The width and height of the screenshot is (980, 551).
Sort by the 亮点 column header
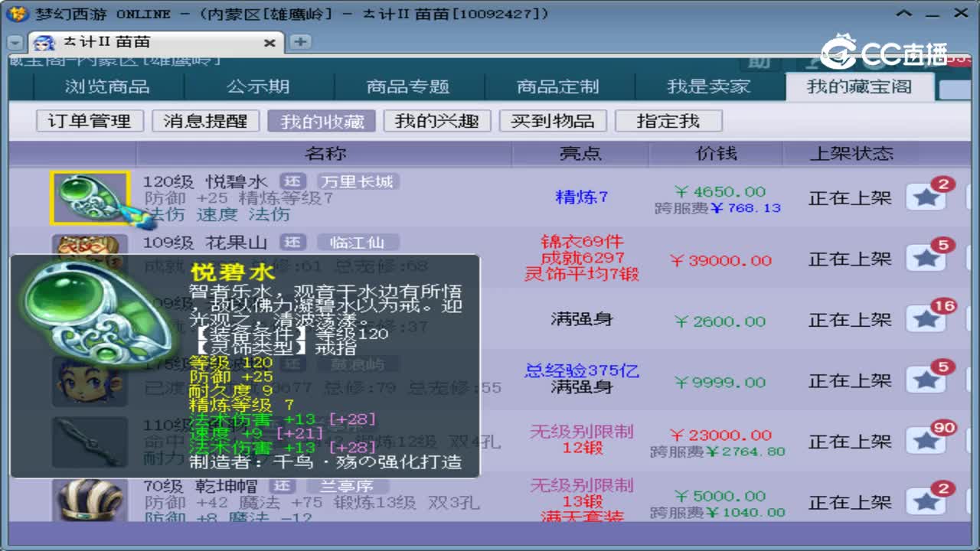point(580,153)
